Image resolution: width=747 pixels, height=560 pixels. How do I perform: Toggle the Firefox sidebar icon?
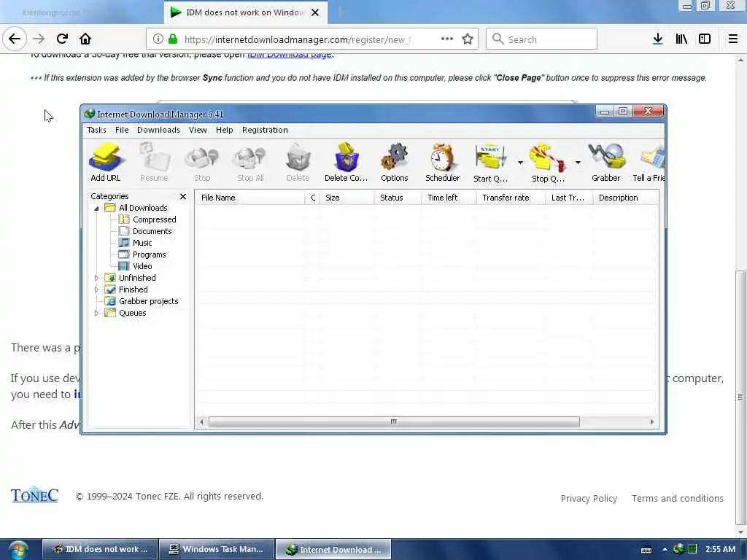(705, 39)
